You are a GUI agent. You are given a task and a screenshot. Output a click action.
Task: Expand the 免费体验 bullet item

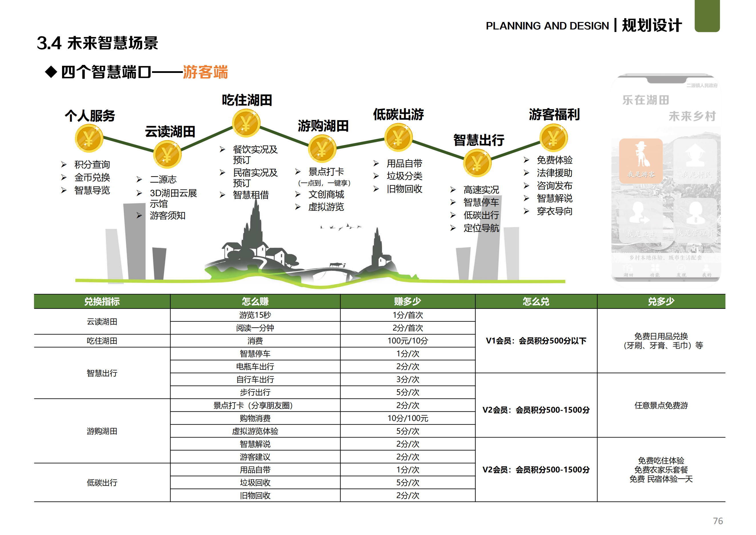click(555, 160)
